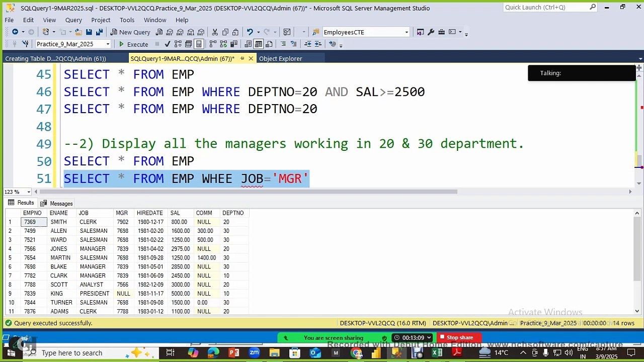This screenshot has height=362, width=644.
Task: Click Uncomment selected lines icon
Action: point(293,44)
